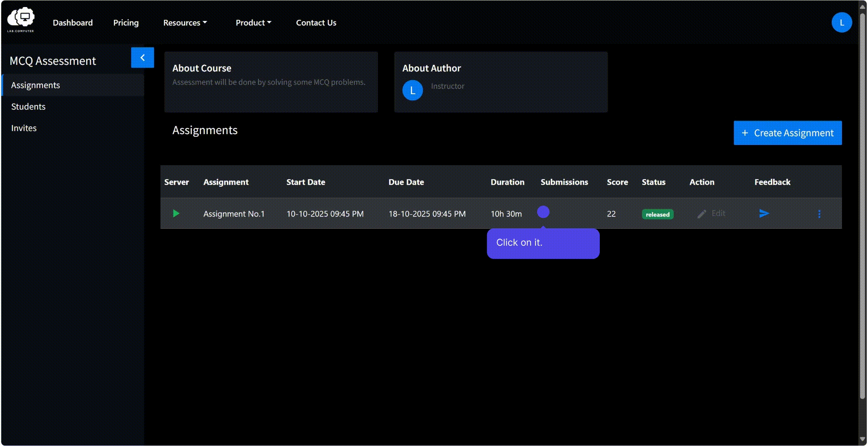Open the Contact Us link
This screenshot has width=868, height=446.
click(316, 23)
